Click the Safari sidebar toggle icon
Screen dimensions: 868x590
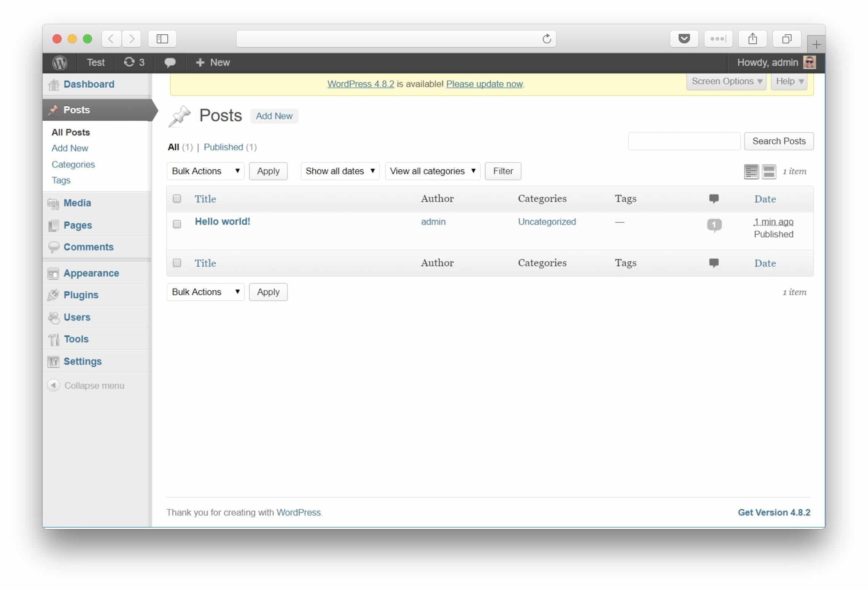click(162, 39)
